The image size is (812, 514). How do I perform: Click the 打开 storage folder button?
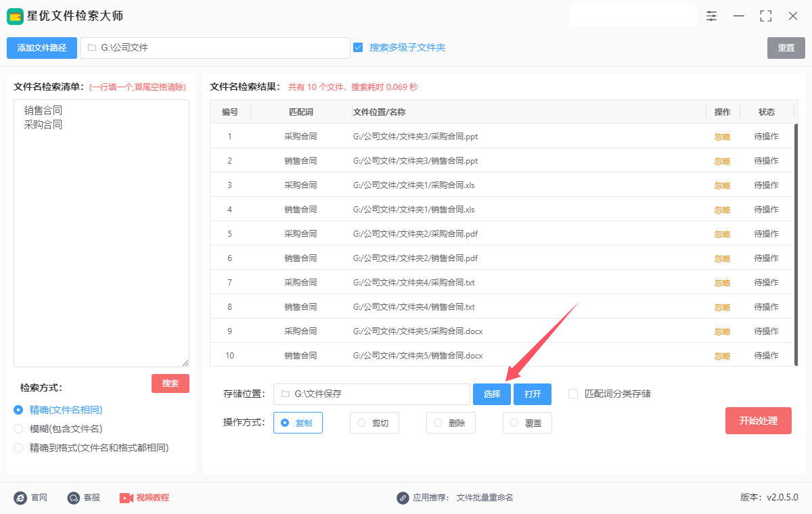533,394
